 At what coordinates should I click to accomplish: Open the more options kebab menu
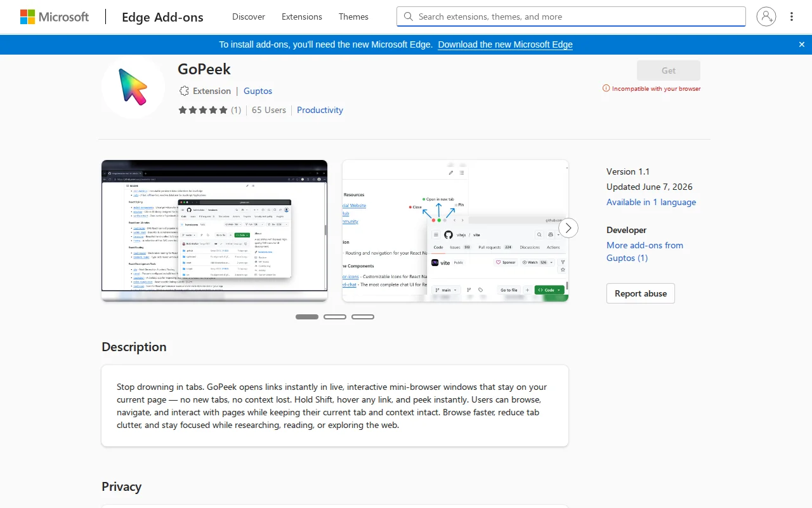pos(792,17)
